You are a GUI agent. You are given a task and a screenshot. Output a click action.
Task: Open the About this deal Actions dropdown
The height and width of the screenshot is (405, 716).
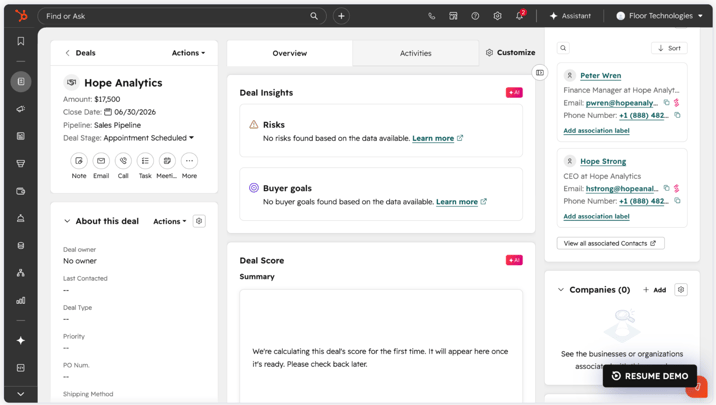point(169,221)
